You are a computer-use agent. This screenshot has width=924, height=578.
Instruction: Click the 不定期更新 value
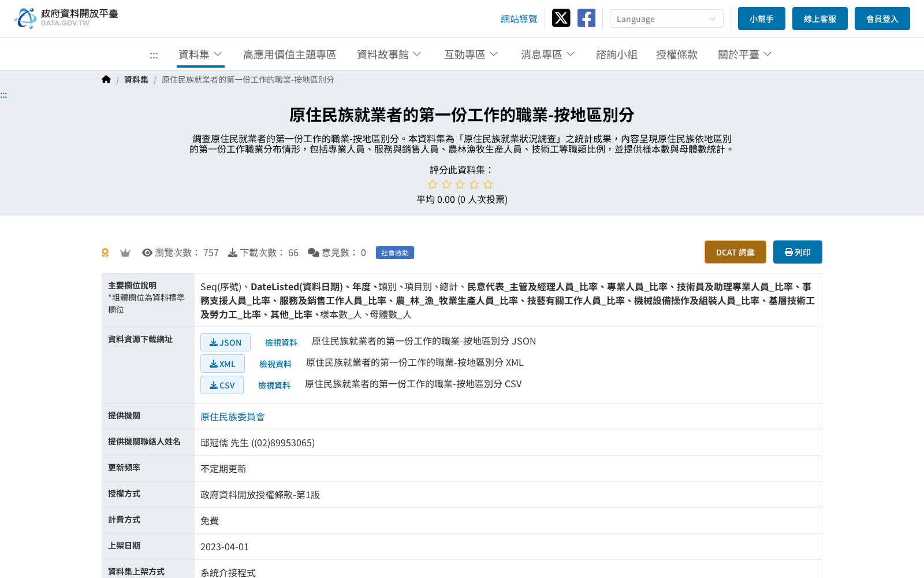pyautogui.click(x=223, y=469)
